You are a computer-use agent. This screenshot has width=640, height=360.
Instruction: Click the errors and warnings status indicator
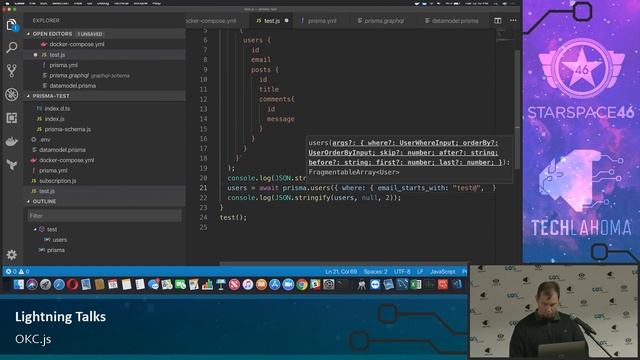(x=17, y=271)
